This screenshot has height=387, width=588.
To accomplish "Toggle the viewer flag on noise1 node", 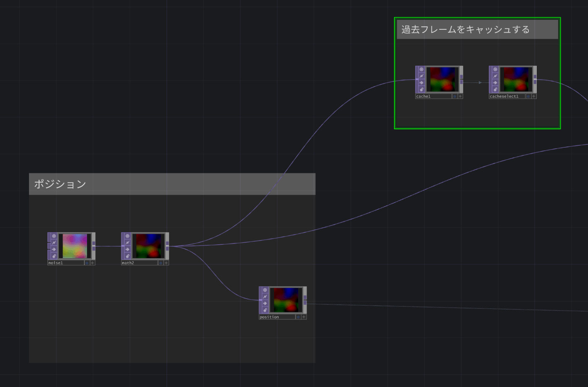I will pyautogui.click(x=54, y=236).
